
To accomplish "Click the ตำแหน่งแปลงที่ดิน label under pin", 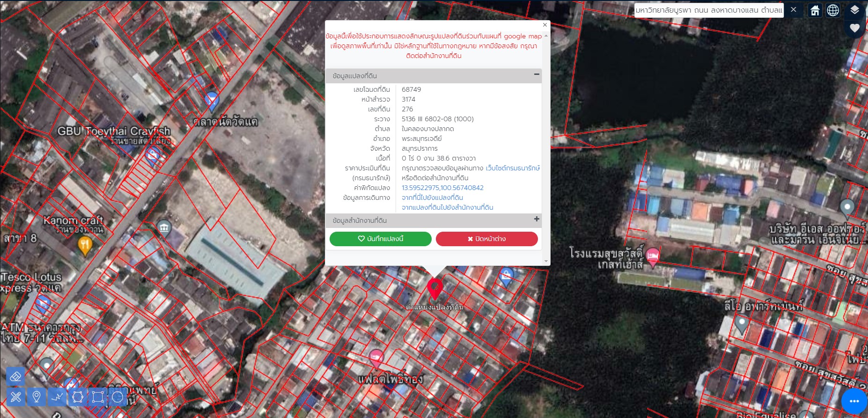I will (434, 307).
